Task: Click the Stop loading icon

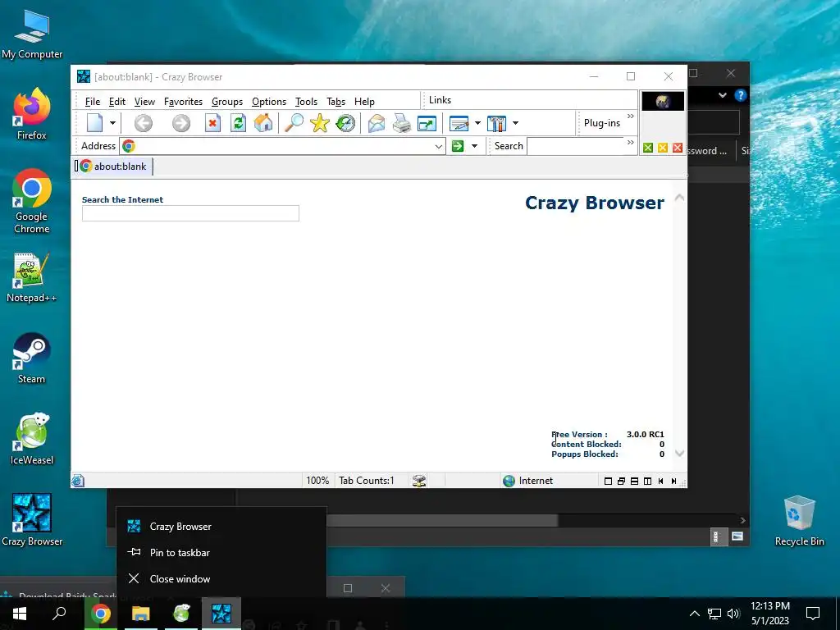Action: point(212,123)
